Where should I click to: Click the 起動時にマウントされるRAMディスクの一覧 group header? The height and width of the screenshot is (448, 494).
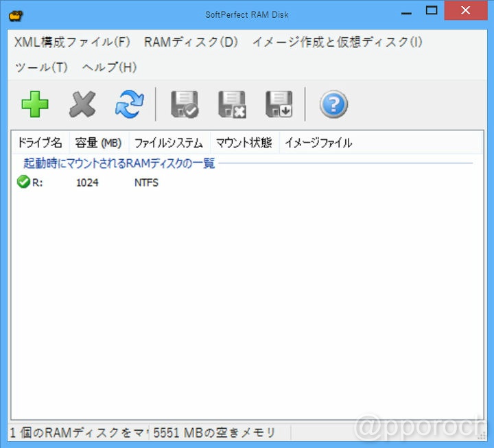tap(119, 163)
